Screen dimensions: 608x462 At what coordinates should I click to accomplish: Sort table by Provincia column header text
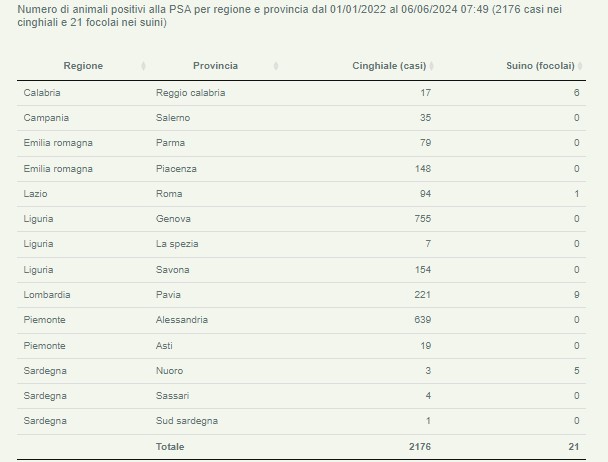(215, 66)
